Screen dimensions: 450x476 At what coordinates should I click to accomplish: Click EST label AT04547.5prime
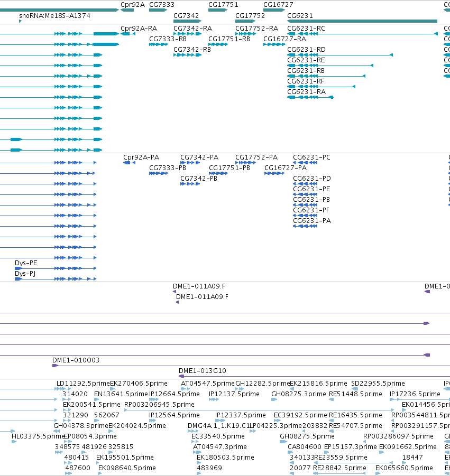pos(207,384)
